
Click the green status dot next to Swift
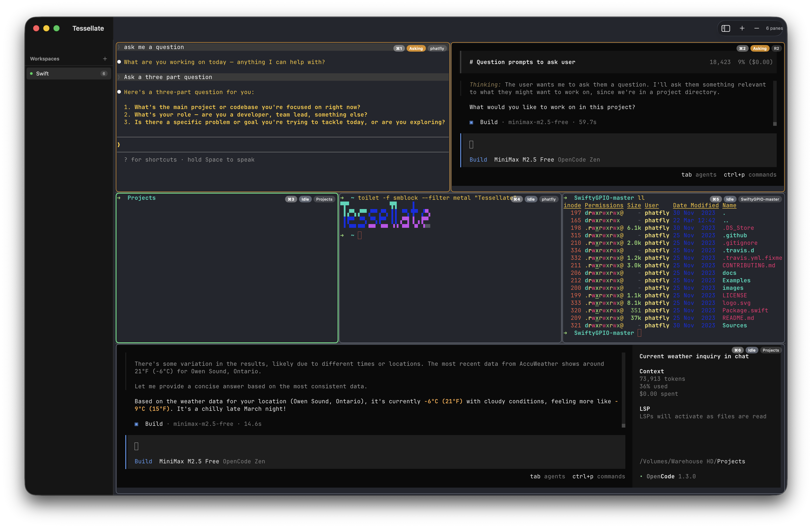pyautogui.click(x=31, y=73)
